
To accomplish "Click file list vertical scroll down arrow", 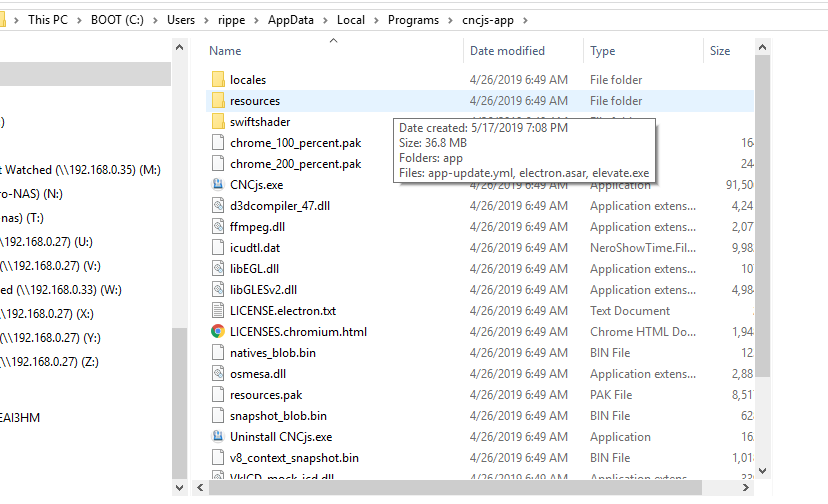I will point(762,470).
